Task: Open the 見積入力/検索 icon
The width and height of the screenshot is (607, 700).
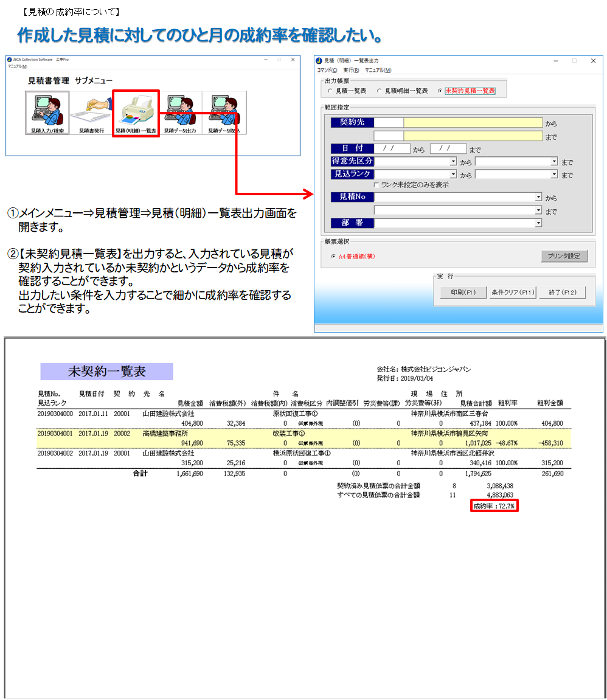Action: (47, 113)
